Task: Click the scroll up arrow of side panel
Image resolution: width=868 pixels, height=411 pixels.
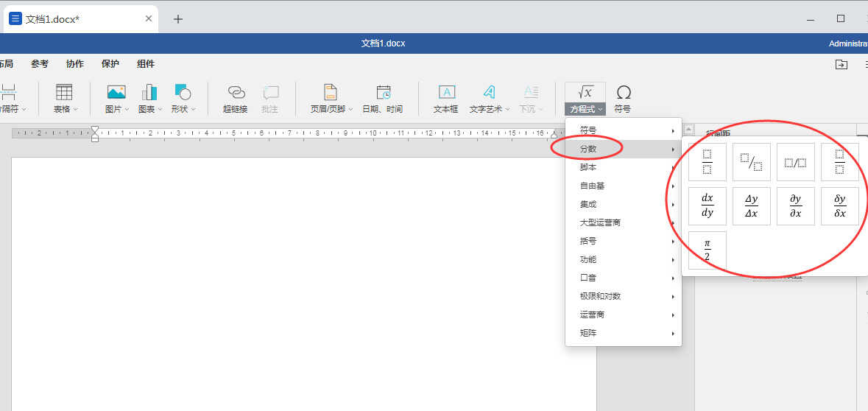Action: 688,130
